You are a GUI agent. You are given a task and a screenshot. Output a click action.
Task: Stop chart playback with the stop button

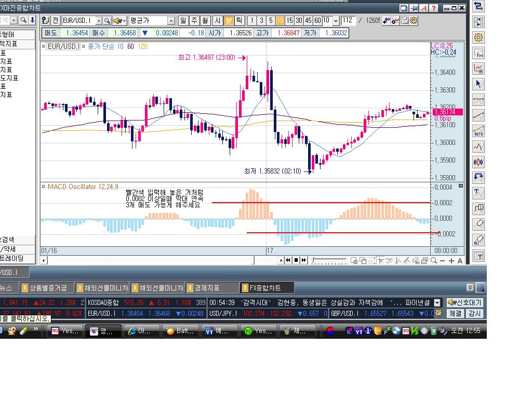point(296,260)
